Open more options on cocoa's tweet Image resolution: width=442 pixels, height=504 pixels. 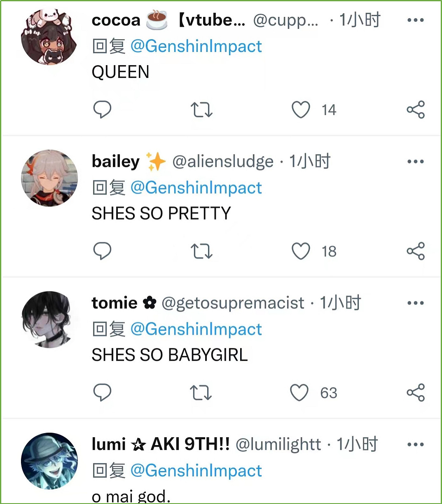tap(415, 20)
